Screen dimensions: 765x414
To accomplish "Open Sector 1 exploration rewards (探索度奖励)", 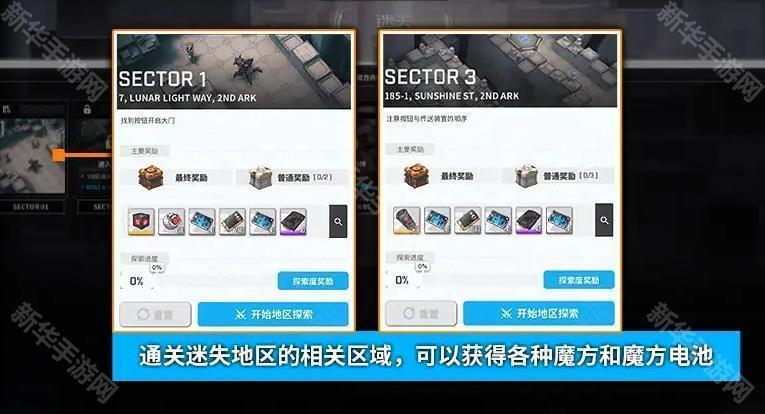I will pyautogui.click(x=313, y=281).
